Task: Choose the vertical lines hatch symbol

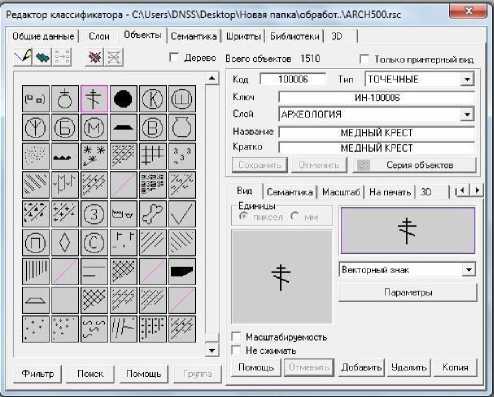Action: (x=36, y=271)
